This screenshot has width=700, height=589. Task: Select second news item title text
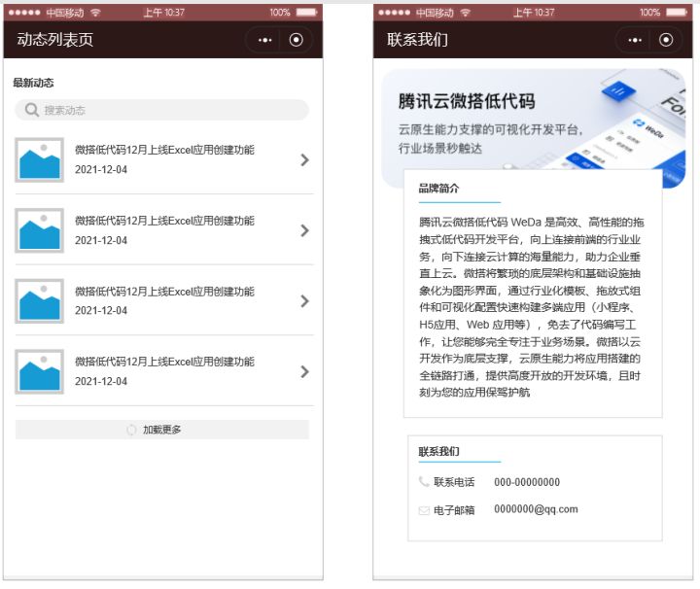pyautogui.click(x=164, y=221)
